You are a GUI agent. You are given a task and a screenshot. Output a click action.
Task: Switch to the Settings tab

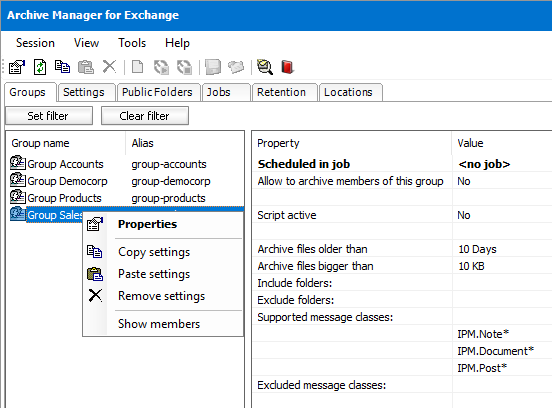(87, 92)
